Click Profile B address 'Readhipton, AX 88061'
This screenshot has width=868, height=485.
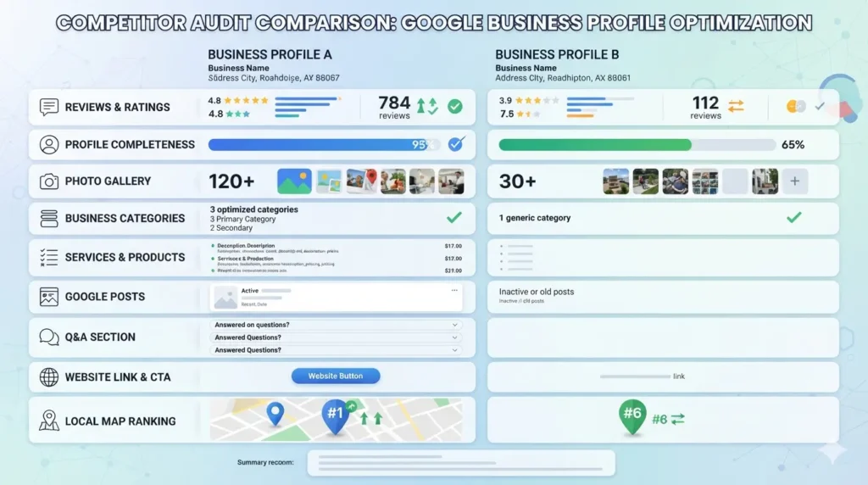pos(588,78)
